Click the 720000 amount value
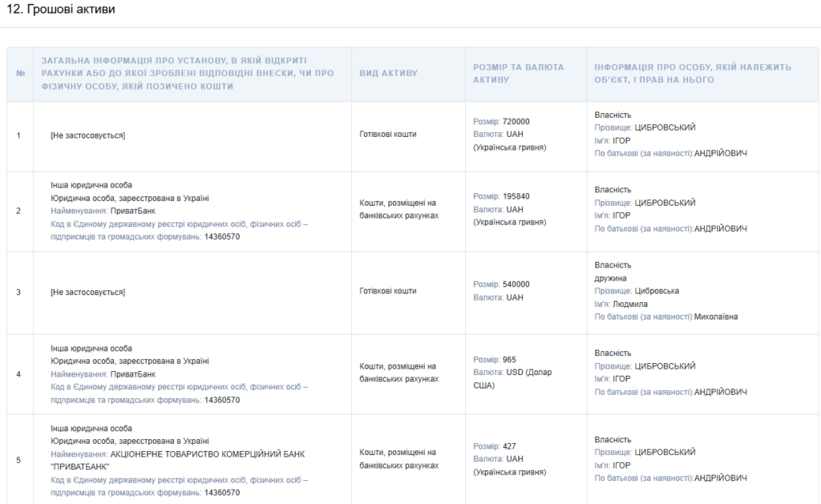This screenshot has height=504, width=821. pyautogui.click(x=516, y=122)
